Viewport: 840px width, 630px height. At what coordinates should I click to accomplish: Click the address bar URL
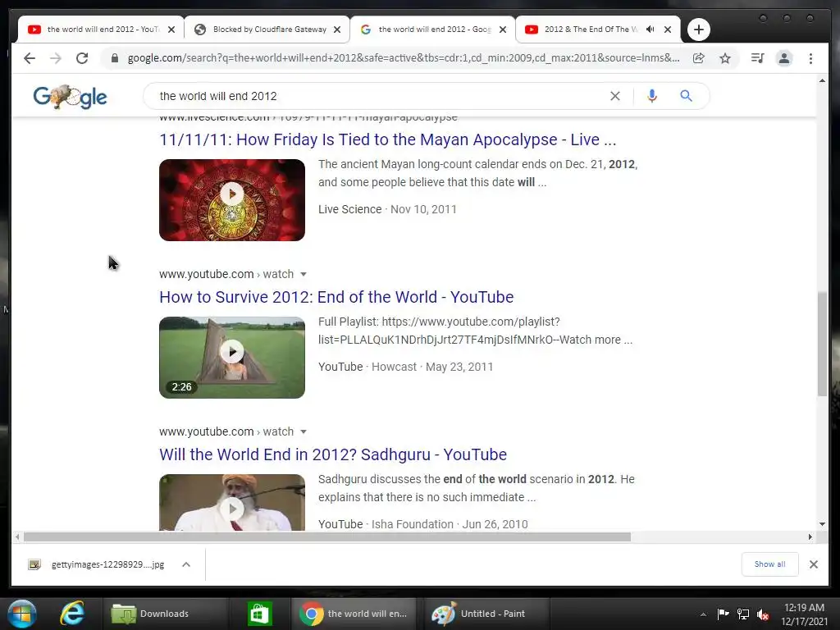[403, 58]
